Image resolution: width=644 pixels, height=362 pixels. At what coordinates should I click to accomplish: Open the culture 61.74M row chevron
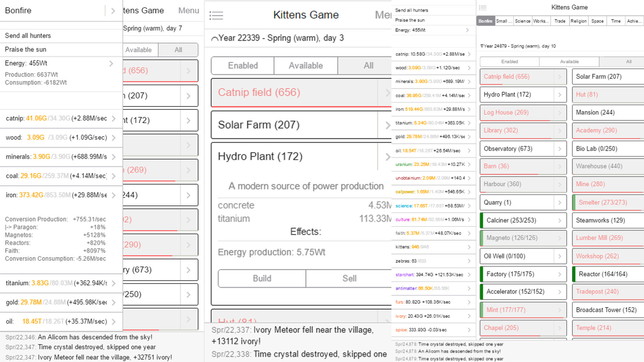pos(469,220)
